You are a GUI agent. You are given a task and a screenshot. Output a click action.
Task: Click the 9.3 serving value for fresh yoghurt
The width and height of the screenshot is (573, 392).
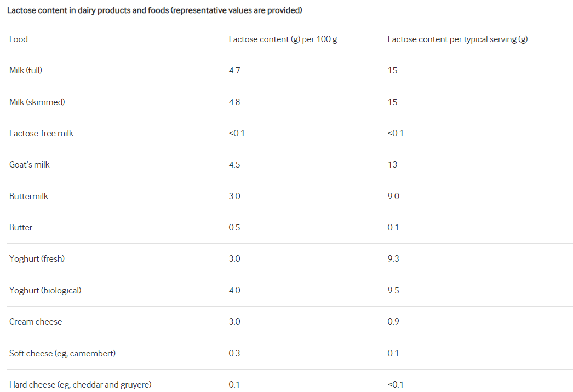click(393, 258)
